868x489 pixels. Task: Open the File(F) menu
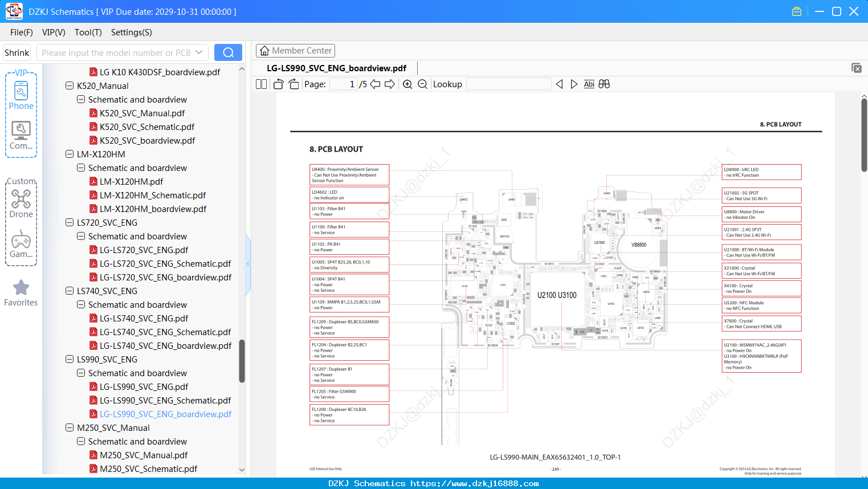point(22,32)
